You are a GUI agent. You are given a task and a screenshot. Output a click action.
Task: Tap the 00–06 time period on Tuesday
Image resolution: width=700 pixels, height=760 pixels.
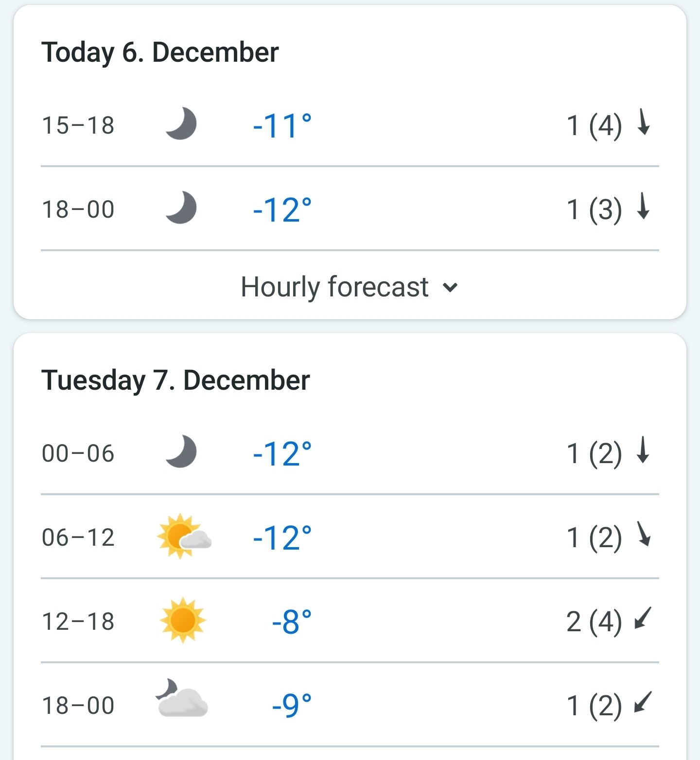pyautogui.click(x=78, y=453)
